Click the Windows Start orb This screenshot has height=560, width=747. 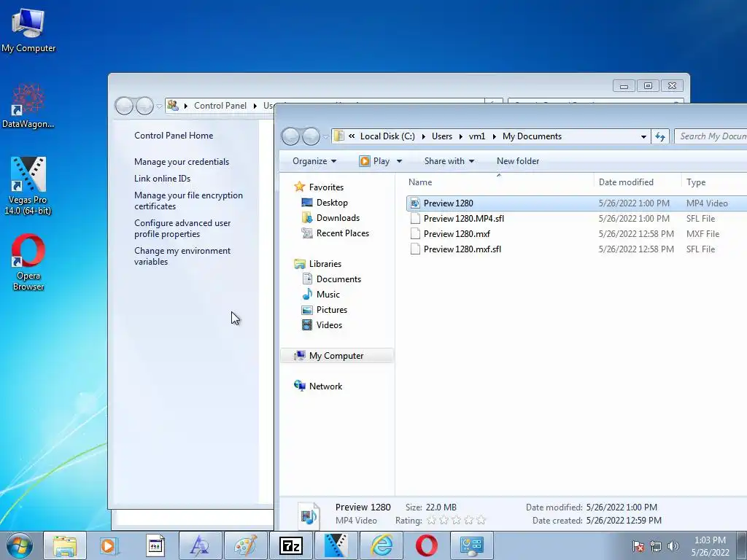pyautogui.click(x=20, y=545)
